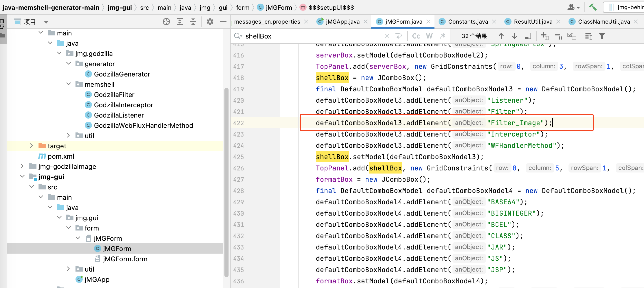Open GodzillaListener class in tree
Screen dimensions: 644x288
[x=119, y=115]
